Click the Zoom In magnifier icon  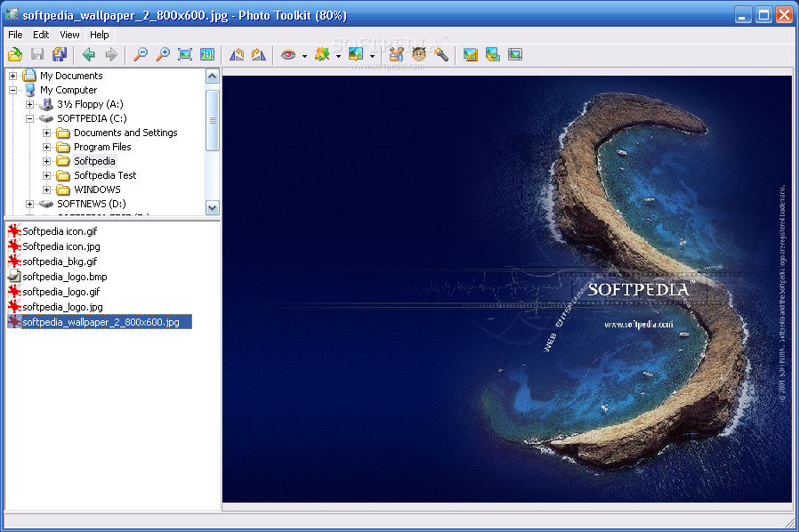(163, 54)
